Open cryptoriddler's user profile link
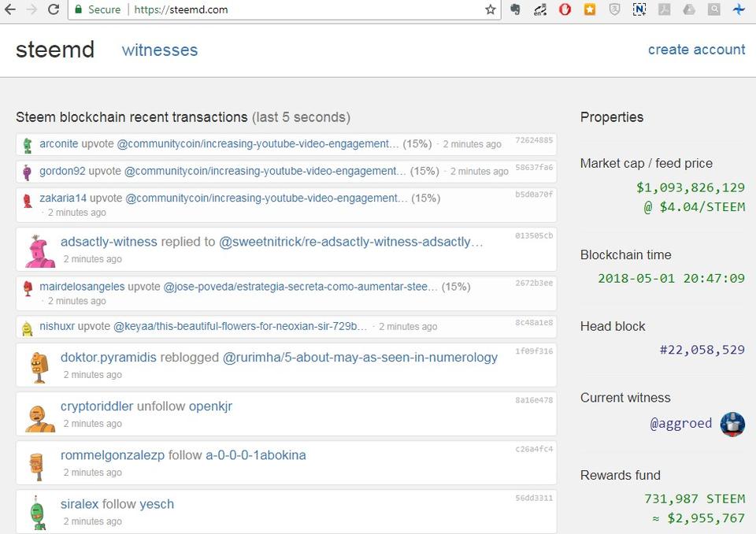Image resolution: width=756 pixels, height=534 pixels. pos(97,406)
